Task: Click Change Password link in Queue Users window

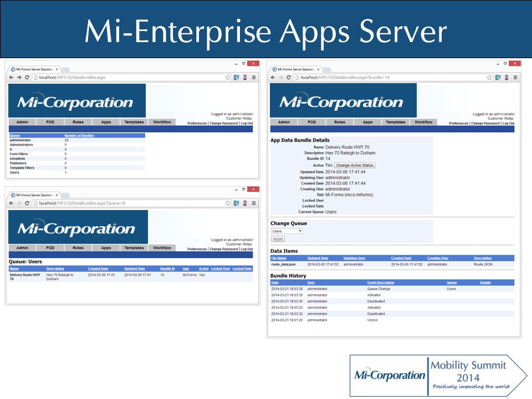Action: click(224, 249)
